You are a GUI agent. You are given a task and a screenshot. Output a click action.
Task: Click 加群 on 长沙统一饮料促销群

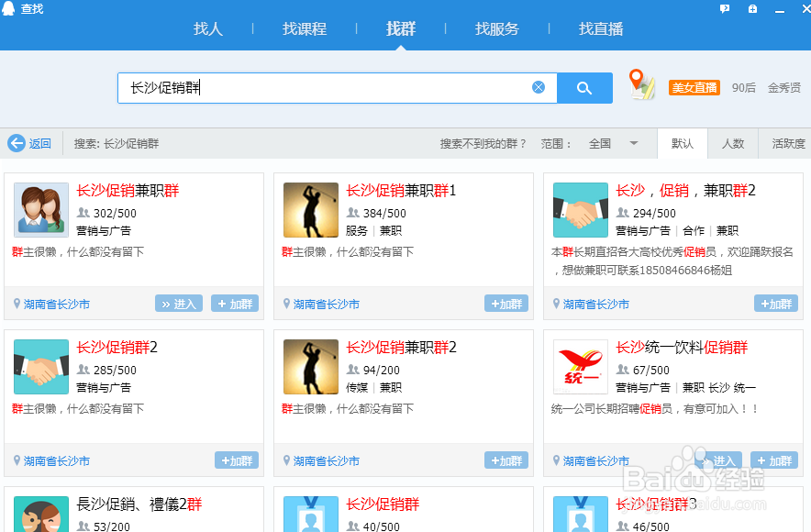click(x=774, y=460)
